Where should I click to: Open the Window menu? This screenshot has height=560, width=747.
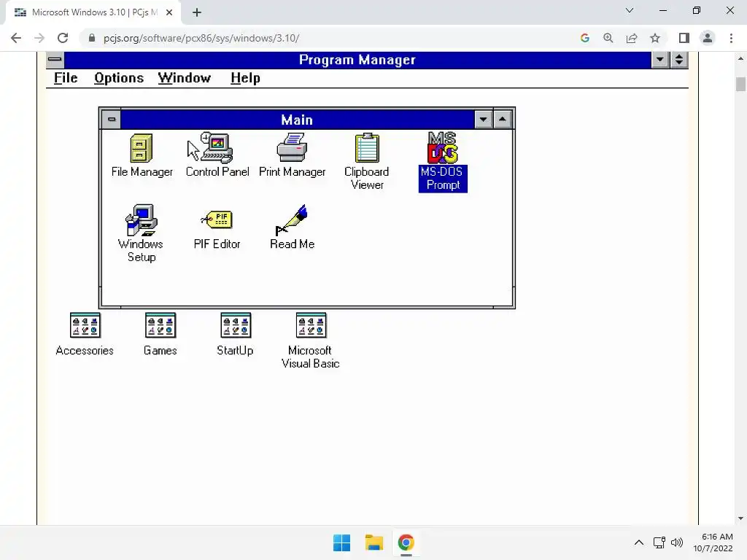(185, 78)
